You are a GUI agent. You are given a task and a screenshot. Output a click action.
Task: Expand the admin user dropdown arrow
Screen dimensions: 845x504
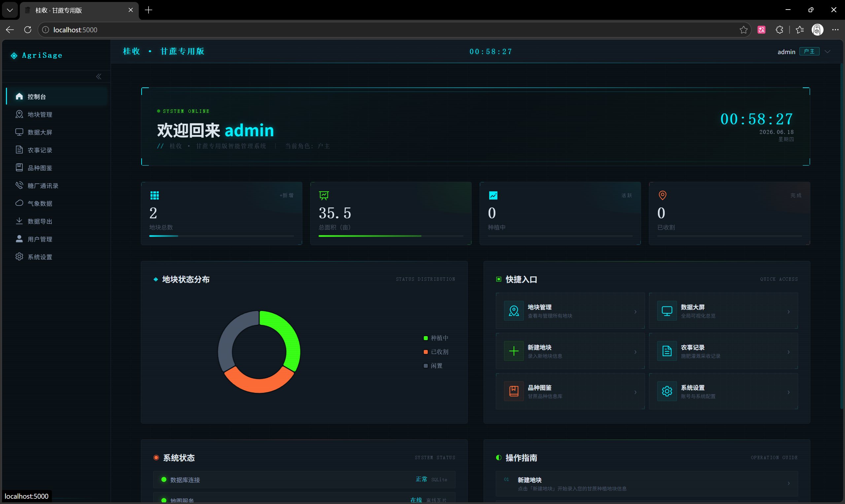828,52
